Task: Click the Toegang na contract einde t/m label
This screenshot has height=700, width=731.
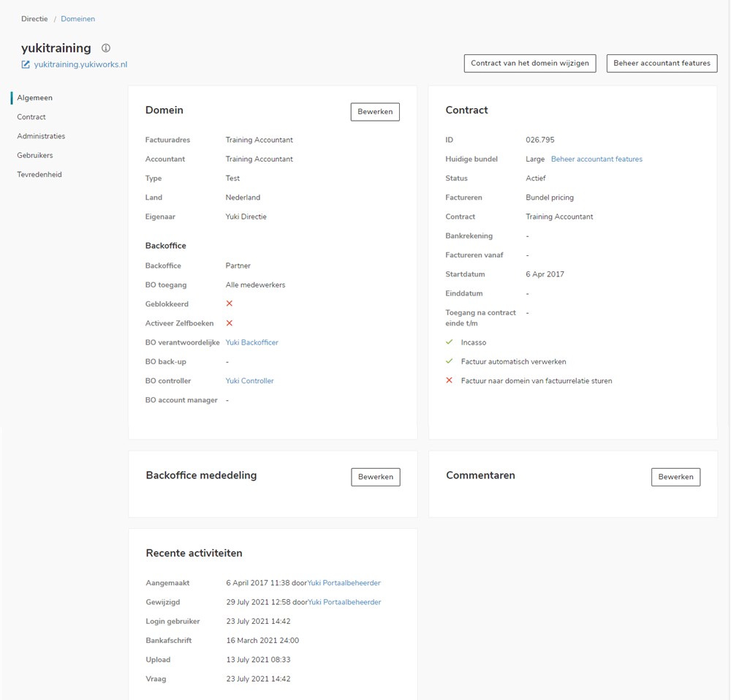Action: pos(481,317)
